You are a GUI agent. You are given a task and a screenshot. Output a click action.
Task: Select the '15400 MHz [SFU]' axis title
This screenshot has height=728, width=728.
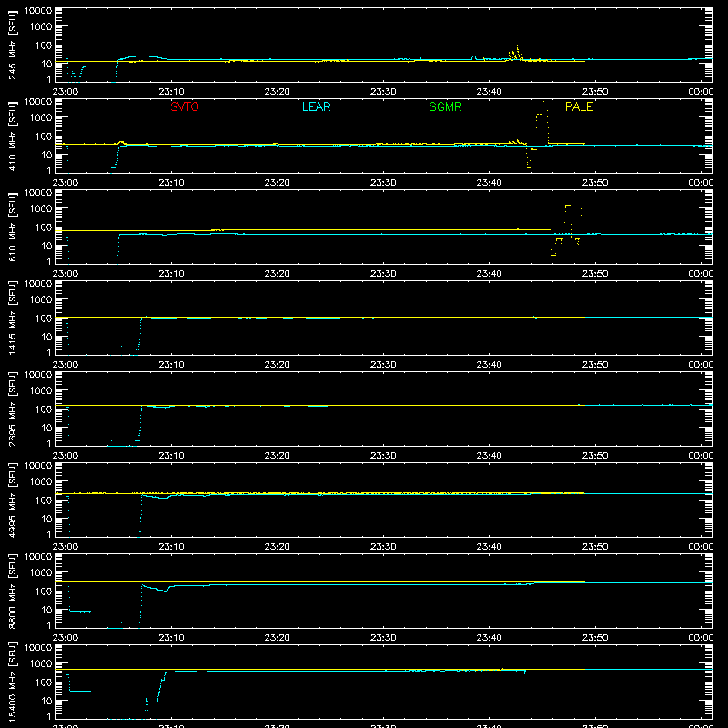(12, 682)
